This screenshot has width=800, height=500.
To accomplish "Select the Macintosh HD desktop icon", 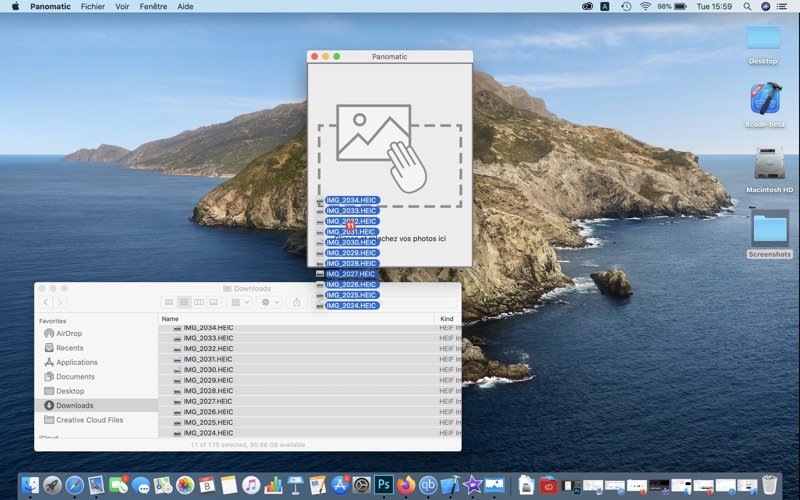I will click(x=769, y=170).
